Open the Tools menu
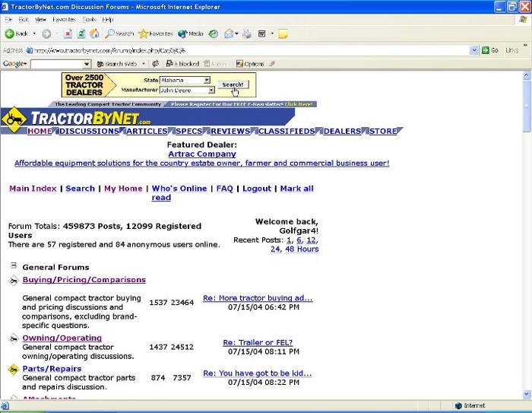 point(89,19)
